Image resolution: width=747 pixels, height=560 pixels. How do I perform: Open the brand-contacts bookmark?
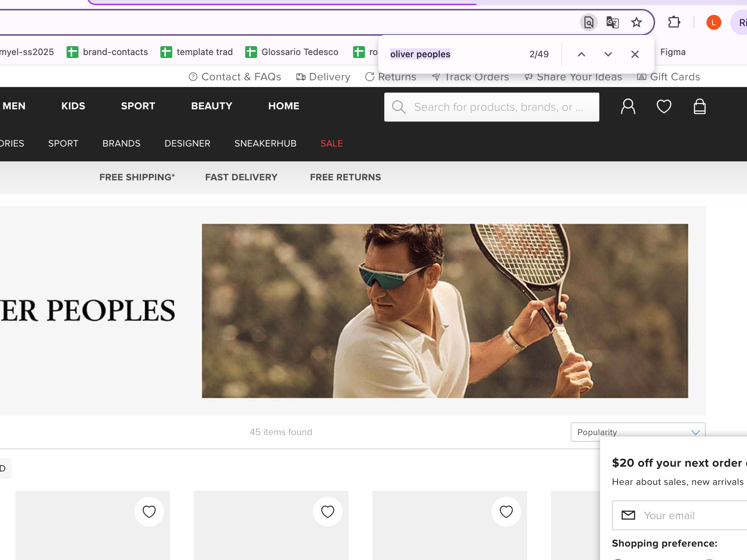(x=108, y=52)
